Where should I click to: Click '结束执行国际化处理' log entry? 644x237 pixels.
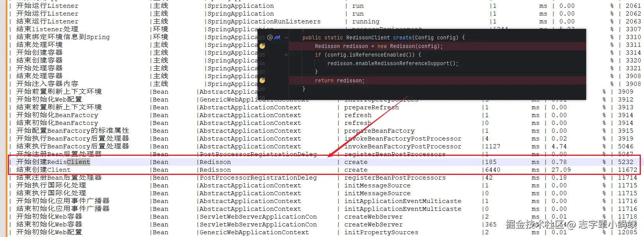click(51, 193)
